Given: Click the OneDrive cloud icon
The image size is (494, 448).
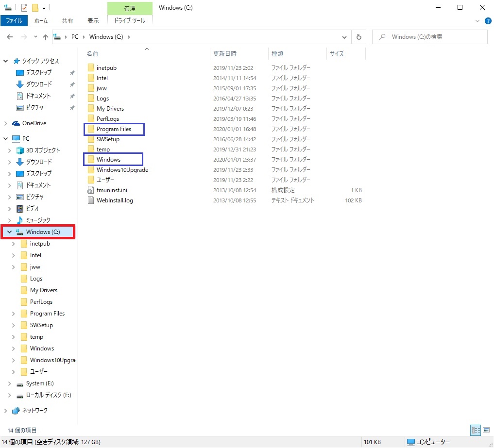Looking at the screenshot, I should 16,123.
